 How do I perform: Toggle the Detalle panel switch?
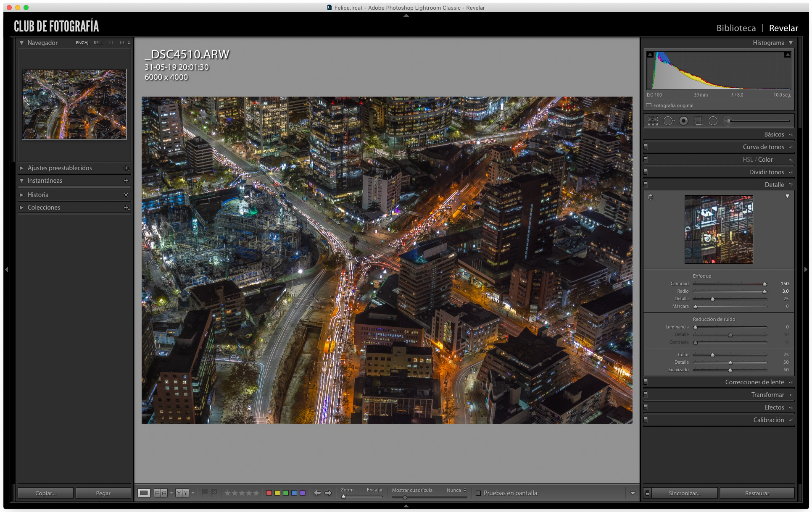click(x=646, y=184)
